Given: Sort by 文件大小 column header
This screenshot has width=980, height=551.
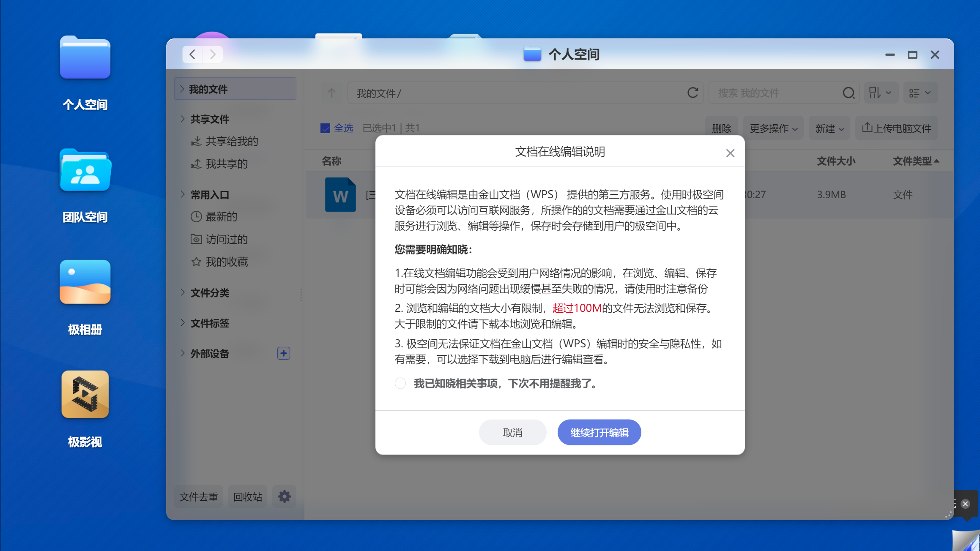Looking at the screenshot, I should click(x=836, y=161).
